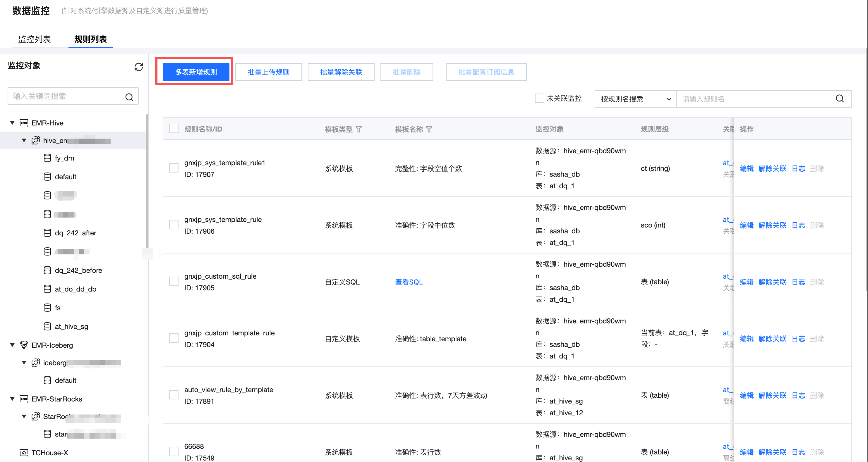Click the filter icon next to 模板类型

[359, 129]
